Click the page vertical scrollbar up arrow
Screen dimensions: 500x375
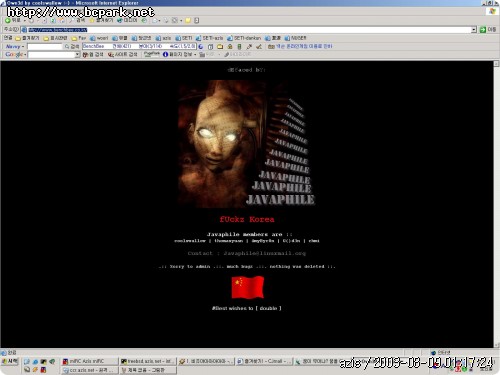click(x=496, y=64)
